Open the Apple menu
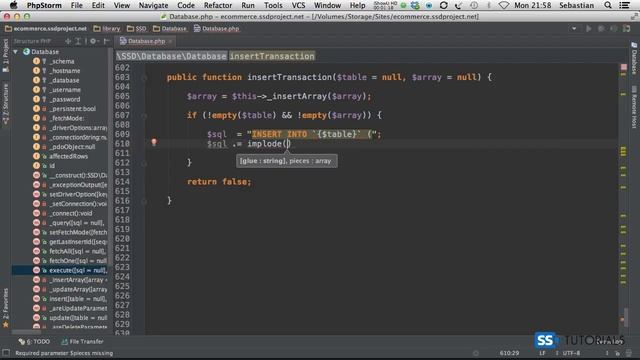 pos(13,5)
